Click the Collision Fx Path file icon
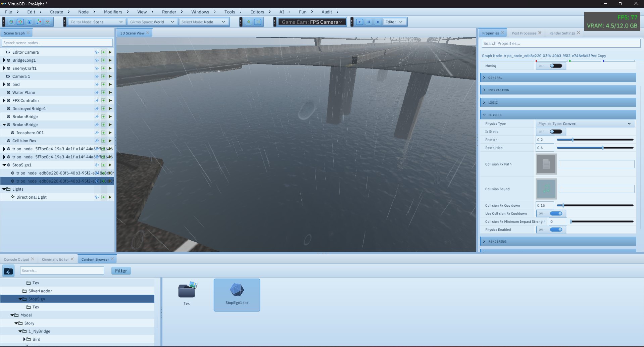This screenshot has height=347, width=644. (x=546, y=164)
